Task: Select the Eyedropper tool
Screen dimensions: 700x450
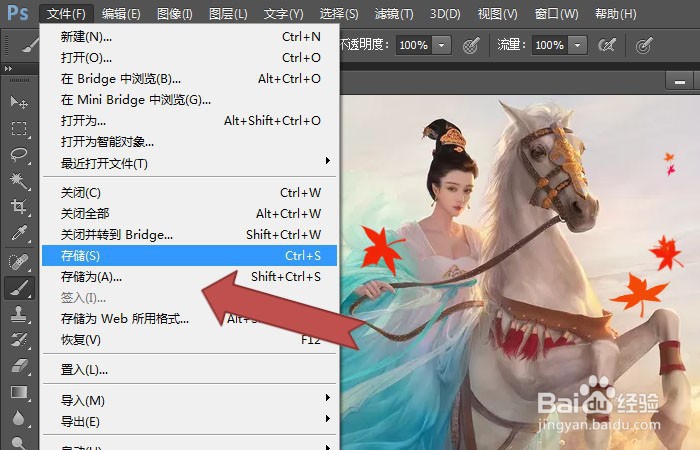Action: tap(19, 233)
